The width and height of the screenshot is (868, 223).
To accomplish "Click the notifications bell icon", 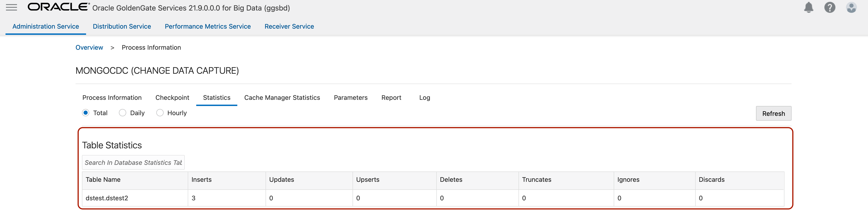I will point(808,7).
